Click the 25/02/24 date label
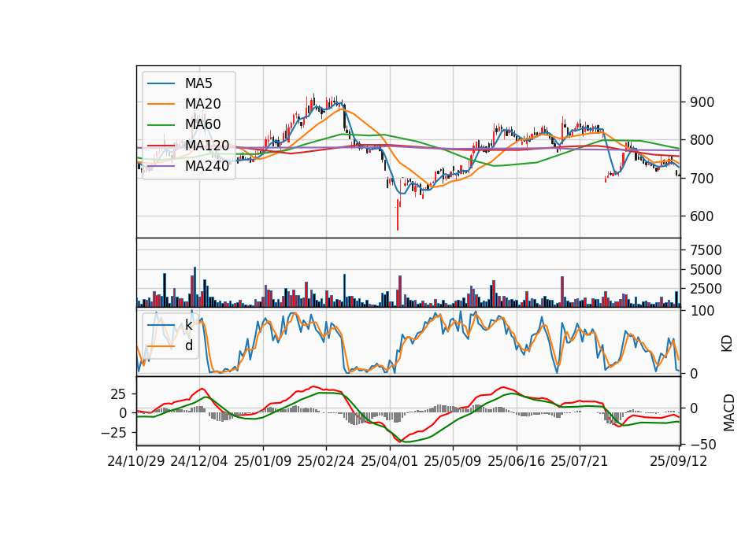Image resolution: width=756 pixels, height=543 pixels. click(326, 461)
